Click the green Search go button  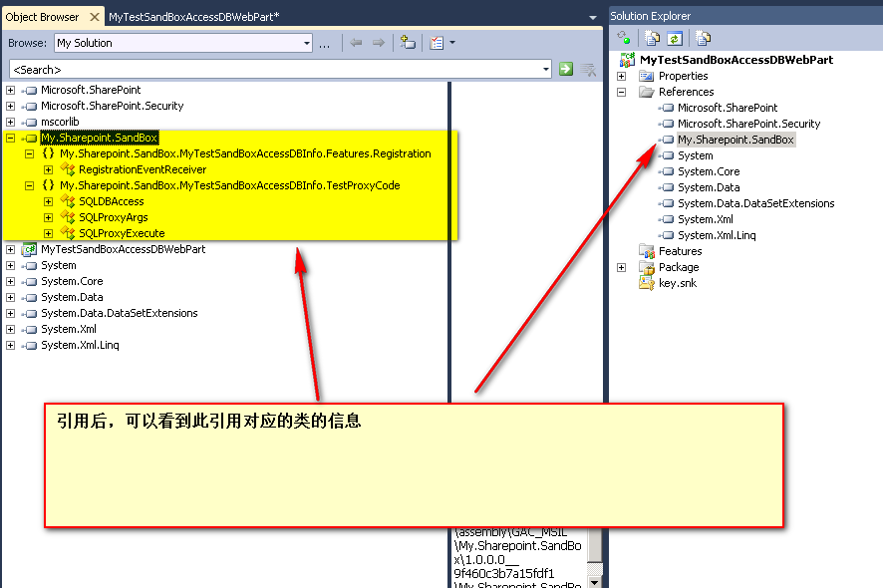pyautogui.click(x=566, y=70)
